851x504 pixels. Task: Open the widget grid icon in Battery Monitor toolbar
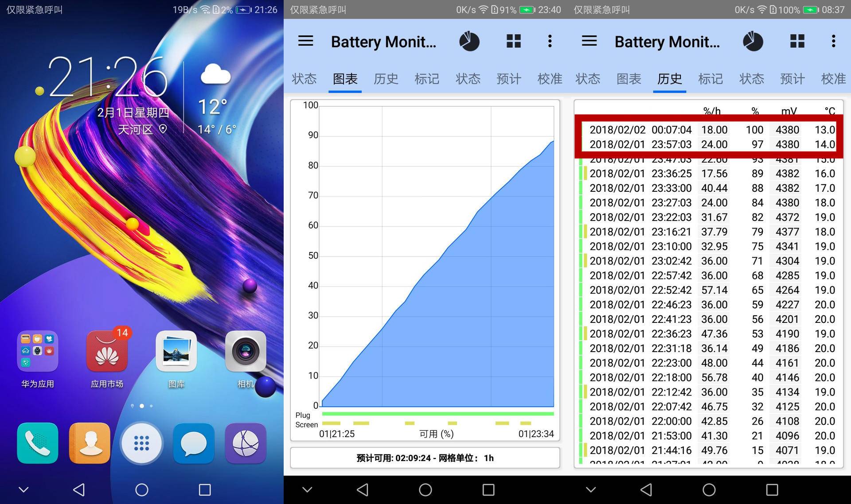tap(513, 41)
